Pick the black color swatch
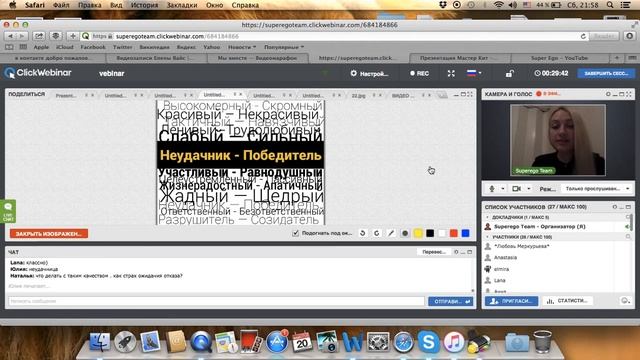Viewport: 640px width, 360px height. pyautogui.click(x=430, y=233)
